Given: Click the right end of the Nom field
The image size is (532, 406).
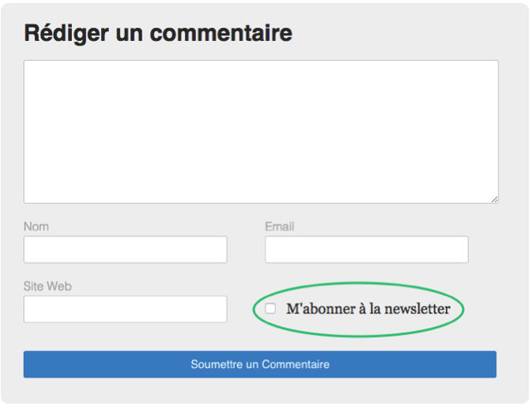Looking at the screenshot, I should pyautogui.click(x=217, y=250).
